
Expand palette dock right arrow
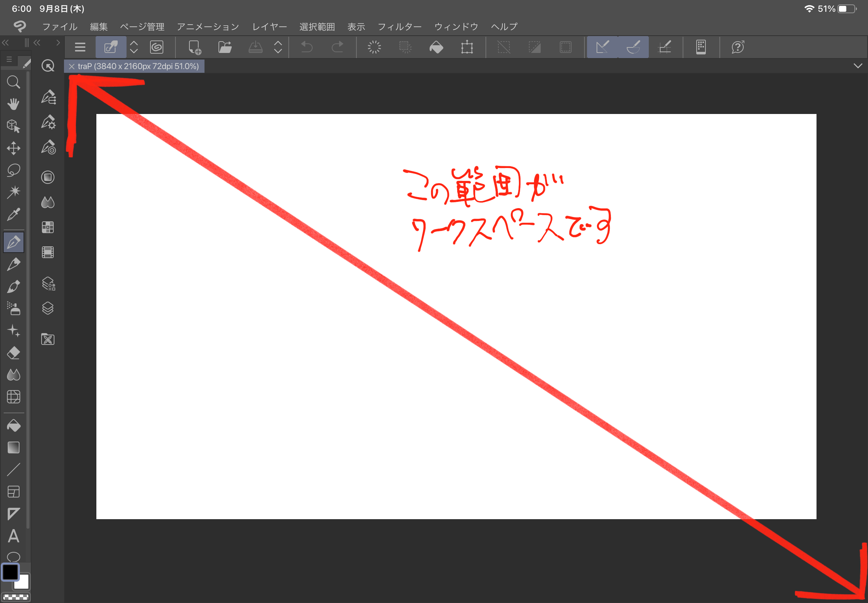pos(58,43)
